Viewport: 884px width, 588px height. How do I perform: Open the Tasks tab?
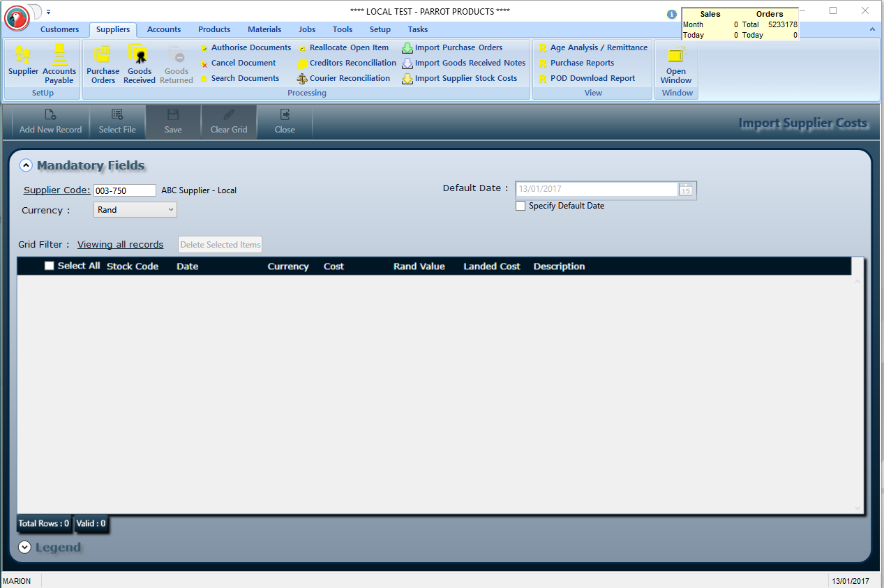418,29
